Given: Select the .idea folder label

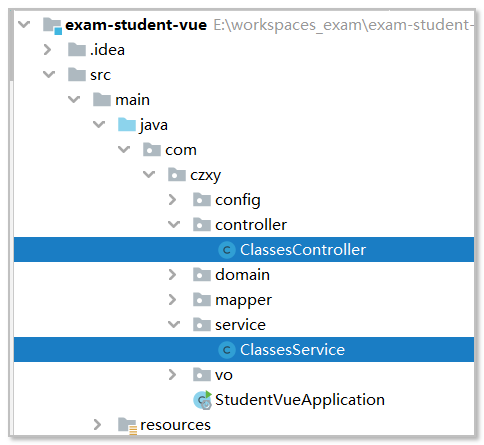Looking at the screenshot, I should point(107,50).
